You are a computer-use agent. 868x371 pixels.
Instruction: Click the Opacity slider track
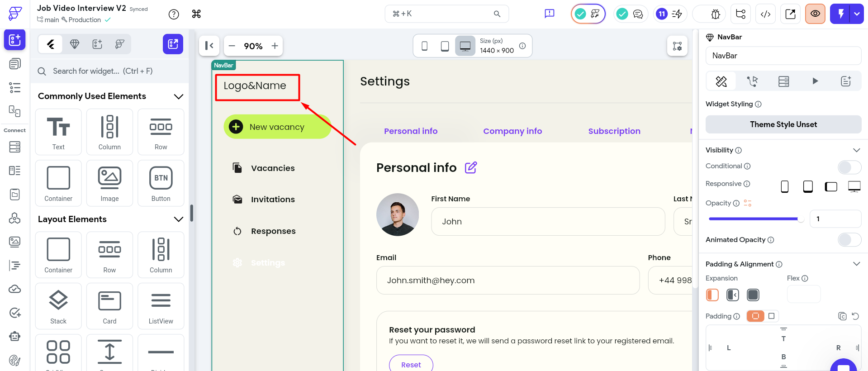[754, 219]
